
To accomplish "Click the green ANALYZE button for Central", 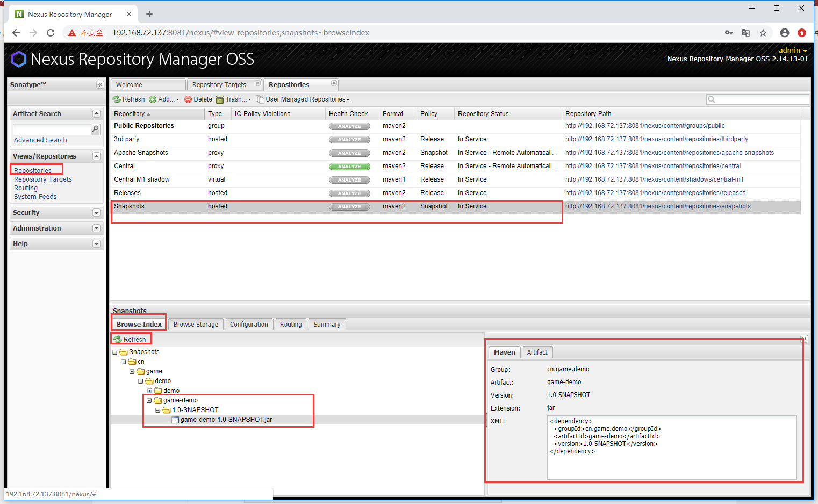I will [x=349, y=167].
